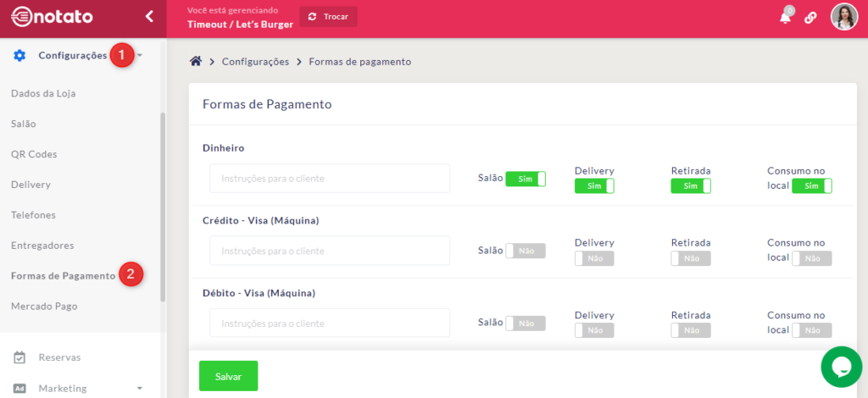The image size is (868, 398).
Task: Click the notification bell icon
Action: tap(785, 18)
